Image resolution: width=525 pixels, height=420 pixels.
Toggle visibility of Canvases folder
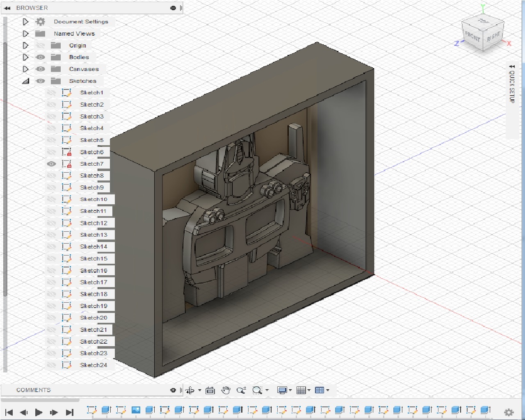40,69
